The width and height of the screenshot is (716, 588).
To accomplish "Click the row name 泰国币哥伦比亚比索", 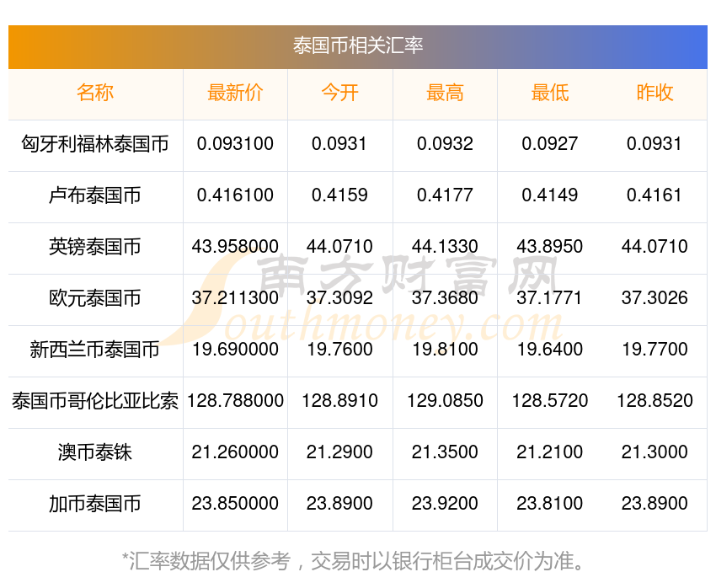I will coord(95,401).
